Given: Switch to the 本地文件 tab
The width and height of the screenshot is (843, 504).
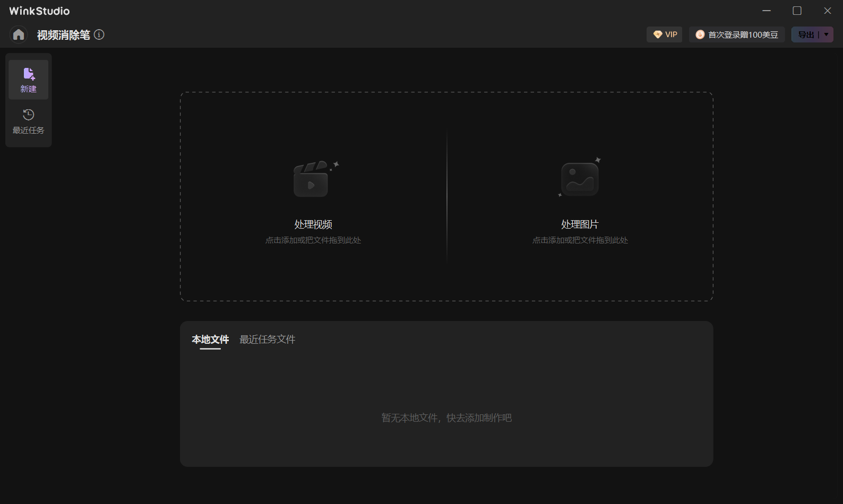Looking at the screenshot, I should pyautogui.click(x=210, y=340).
